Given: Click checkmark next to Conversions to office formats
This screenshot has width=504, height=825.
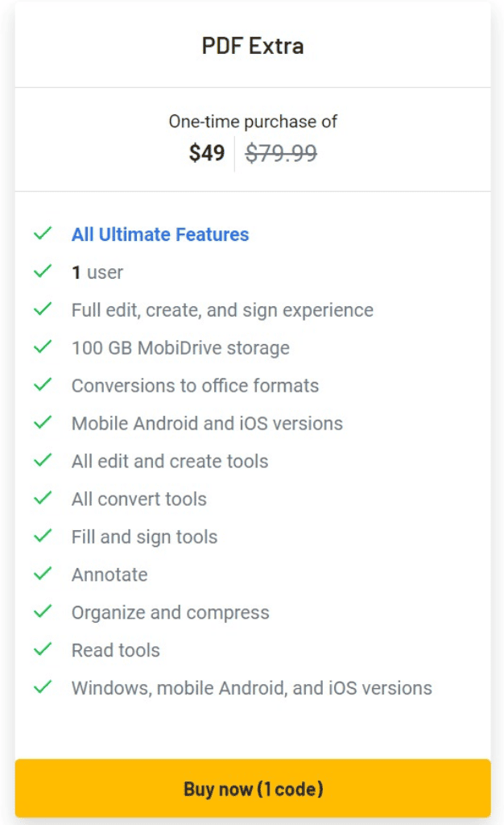Looking at the screenshot, I should pyautogui.click(x=43, y=385).
